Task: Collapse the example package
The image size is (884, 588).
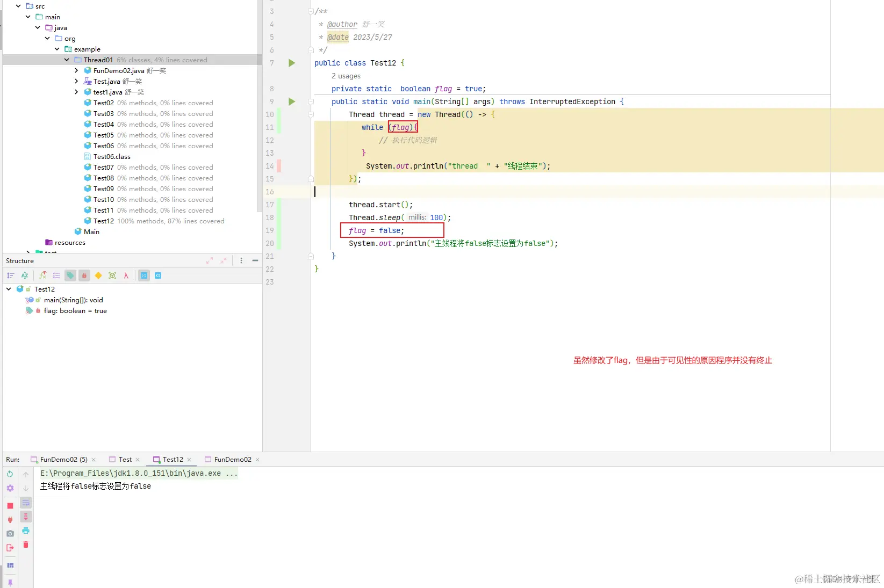Action: click(57, 49)
